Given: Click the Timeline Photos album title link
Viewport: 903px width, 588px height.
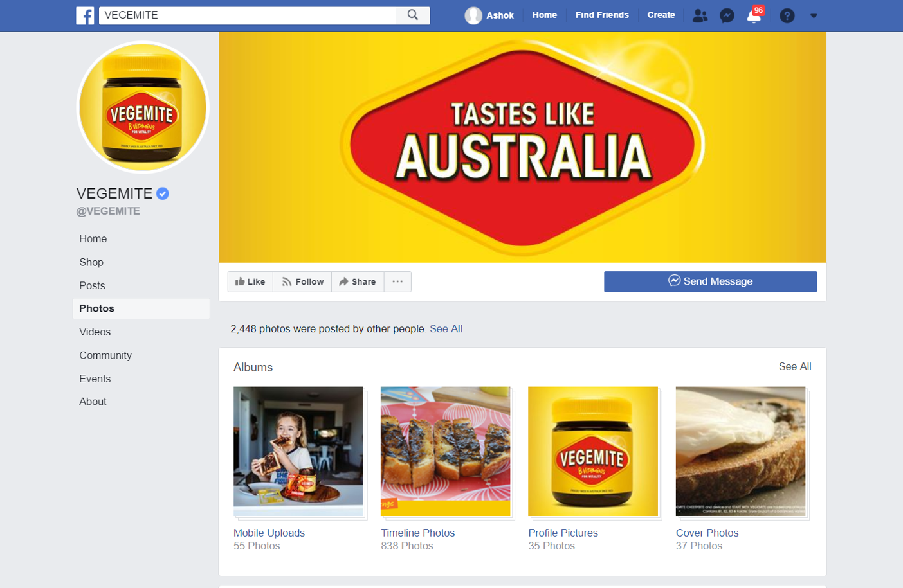Looking at the screenshot, I should [417, 533].
